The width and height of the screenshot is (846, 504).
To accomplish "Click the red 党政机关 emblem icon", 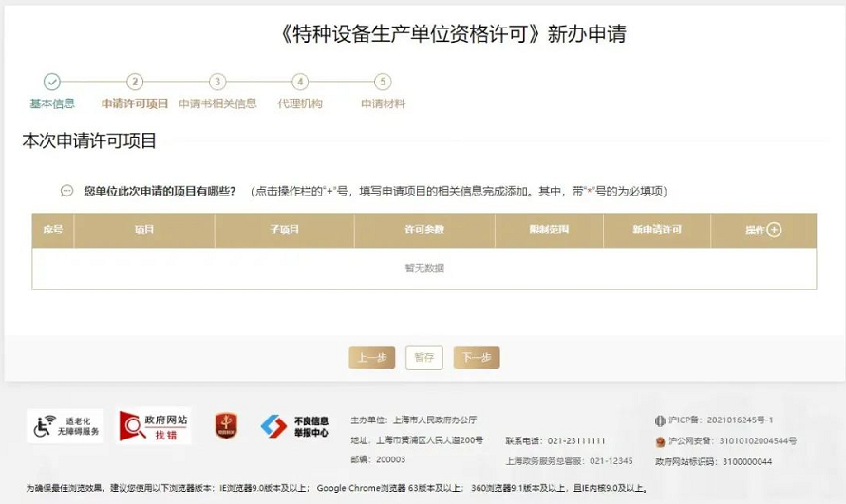I will click(225, 426).
